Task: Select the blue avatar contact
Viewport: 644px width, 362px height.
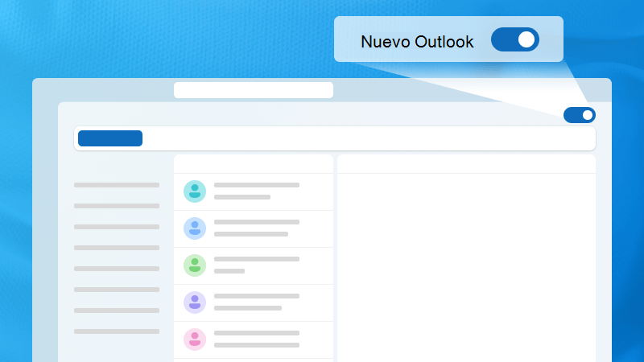Action: [195, 228]
